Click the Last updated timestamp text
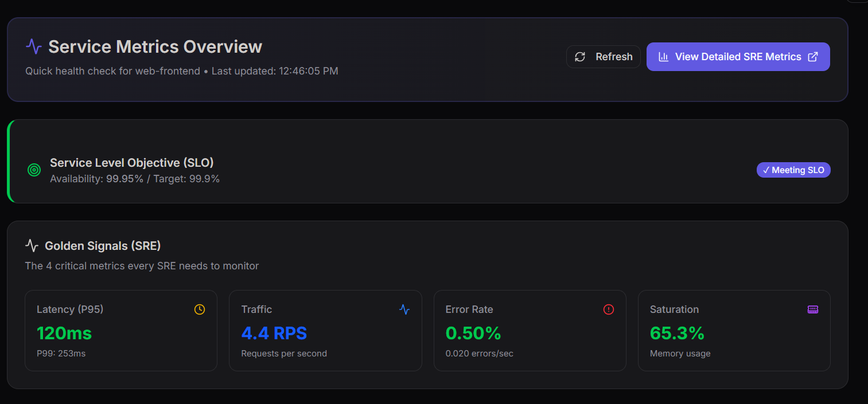 tap(275, 72)
